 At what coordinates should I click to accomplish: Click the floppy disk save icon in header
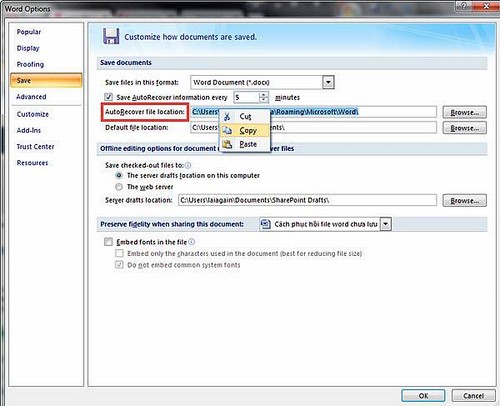click(x=111, y=36)
